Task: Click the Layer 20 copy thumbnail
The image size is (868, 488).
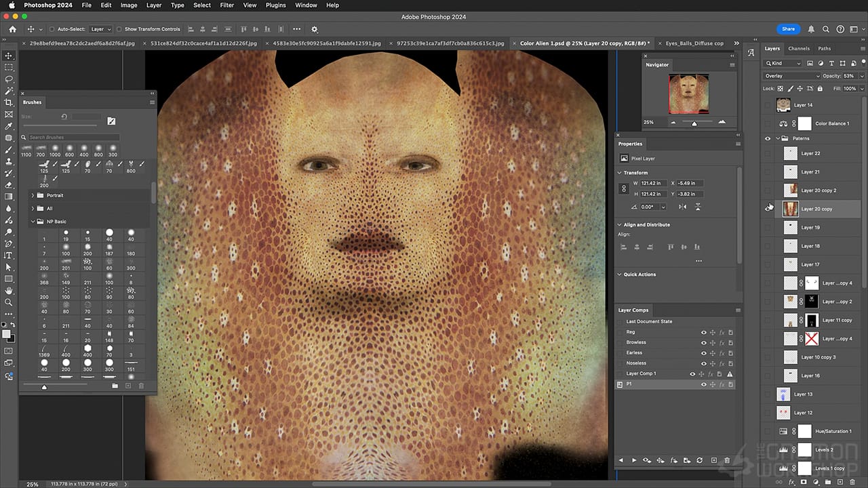Action: (x=790, y=209)
